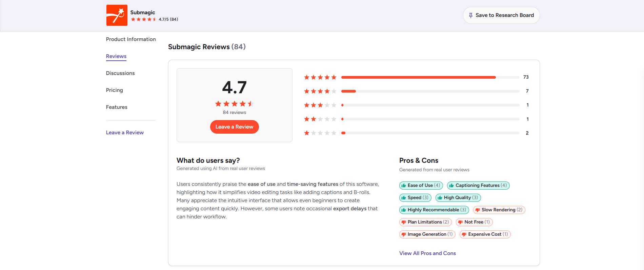Click thumbs-up icon on Captioning Features tag
Image resolution: width=644 pixels, height=270 pixels.
click(451, 186)
